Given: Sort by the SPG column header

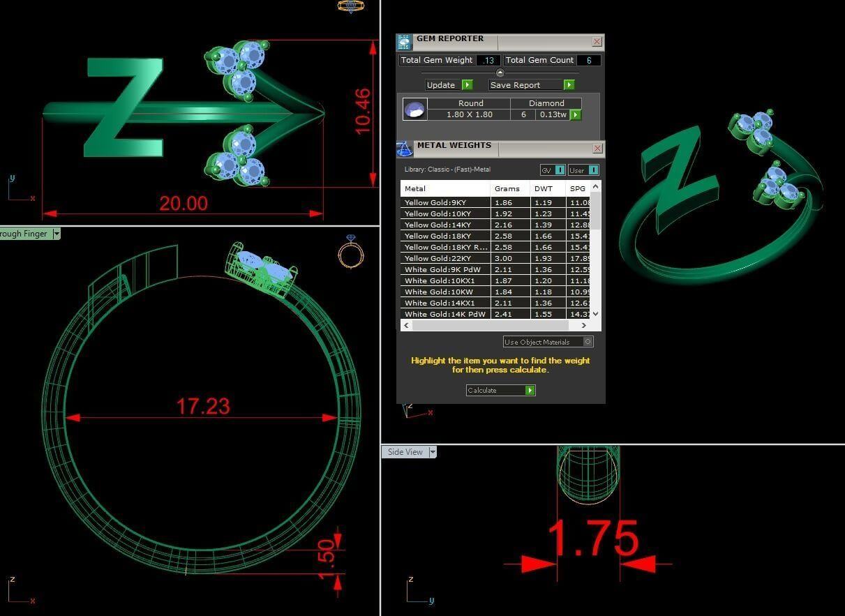Looking at the screenshot, I should click(x=578, y=189).
